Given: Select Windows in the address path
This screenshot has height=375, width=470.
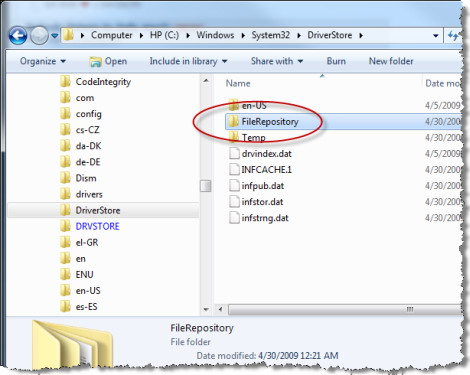Looking at the screenshot, I should [215, 35].
